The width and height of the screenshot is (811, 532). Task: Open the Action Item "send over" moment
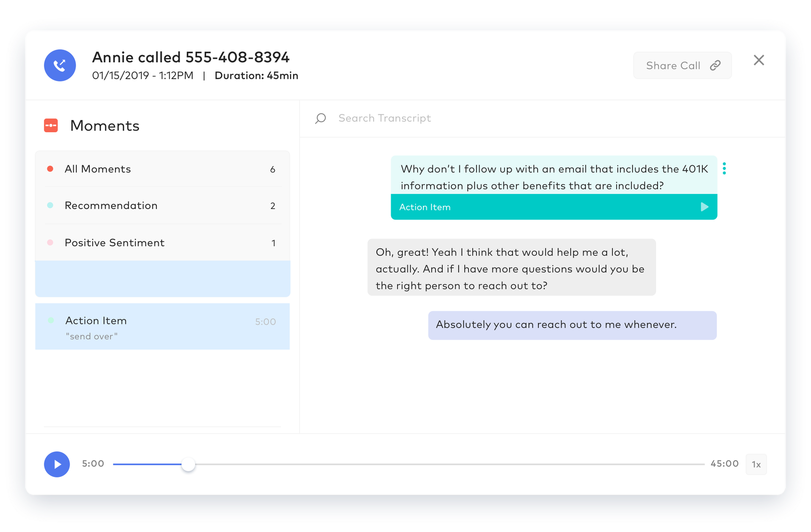(163, 327)
